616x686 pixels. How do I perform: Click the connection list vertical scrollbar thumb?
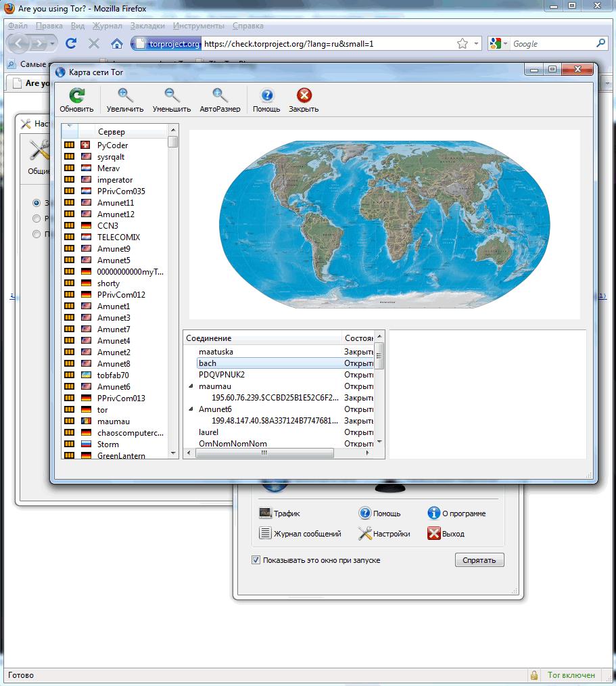pos(379,356)
